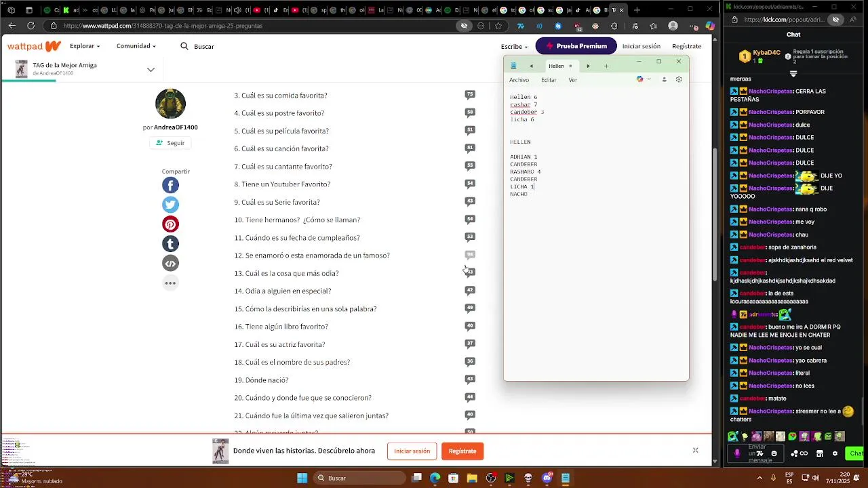Image resolution: width=868 pixels, height=488 pixels.
Task: Click the search magnifier icon in Wattpad
Action: click(x=184, y=46)
